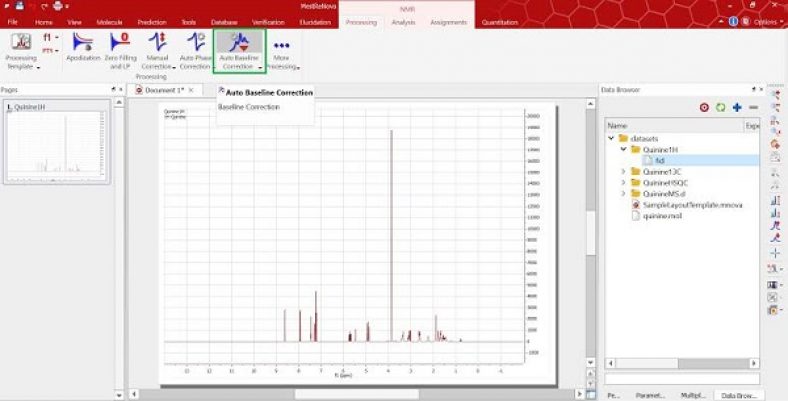
Task: Float the Data Browser panel
Action: point(754,89)
